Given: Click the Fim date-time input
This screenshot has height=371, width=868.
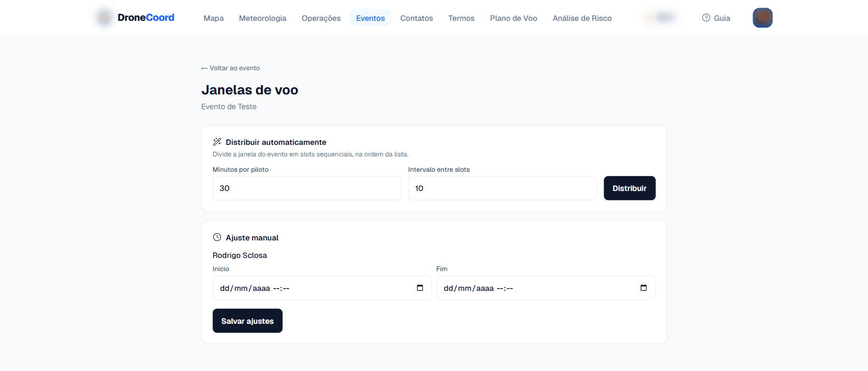Looking at the screenshot, I should click(546, 288).
